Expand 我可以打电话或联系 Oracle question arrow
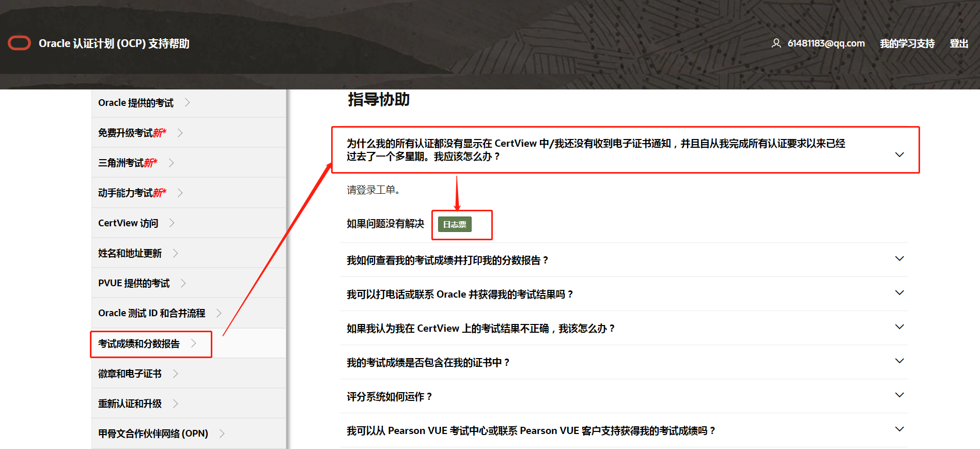The height and width of the screenshot is (449, 980). 899,292
